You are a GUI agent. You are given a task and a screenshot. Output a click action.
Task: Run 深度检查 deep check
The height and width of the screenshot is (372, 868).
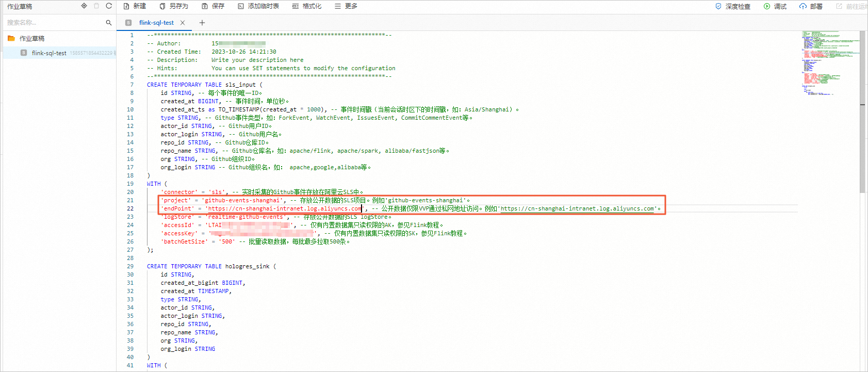point(733,7)
